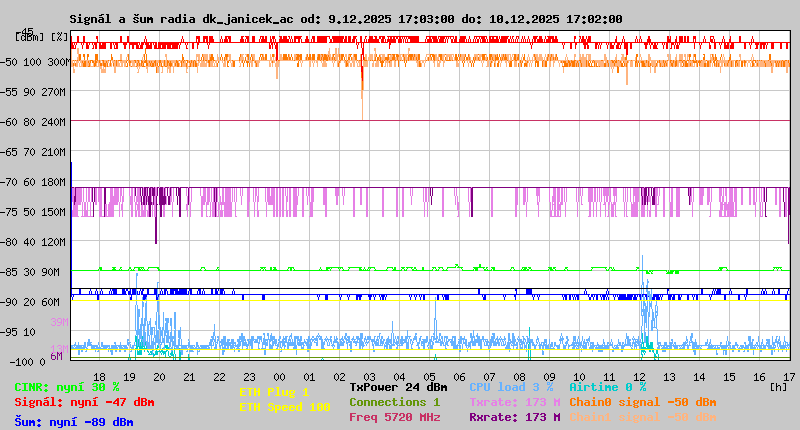This screenshot has width=800, height=430.
Task: Click the 'Airtime 0 %' legend label
Action: coord(608,388)
